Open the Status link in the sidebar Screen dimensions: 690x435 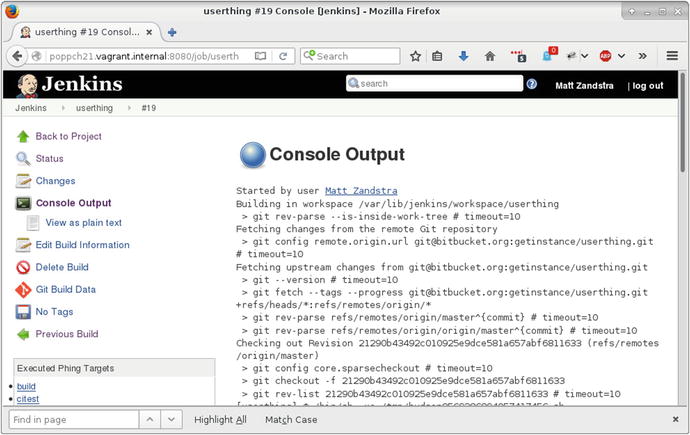[49, 158]
